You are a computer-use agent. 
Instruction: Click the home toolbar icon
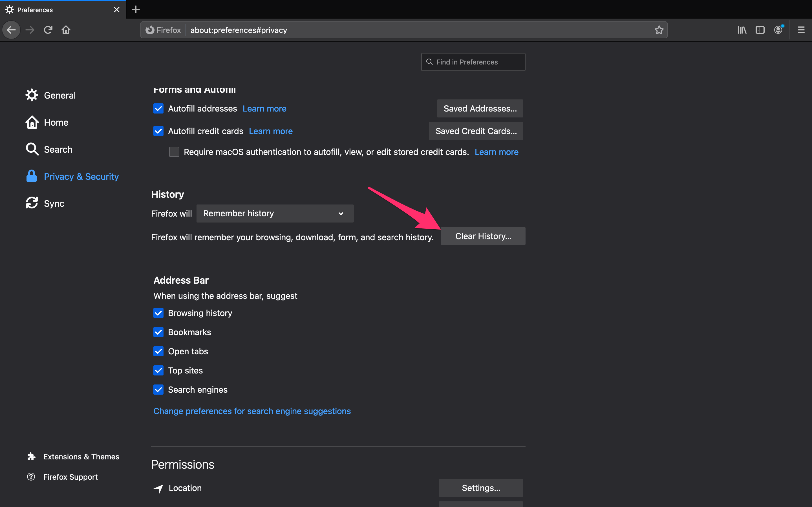(x=66, y=30)
